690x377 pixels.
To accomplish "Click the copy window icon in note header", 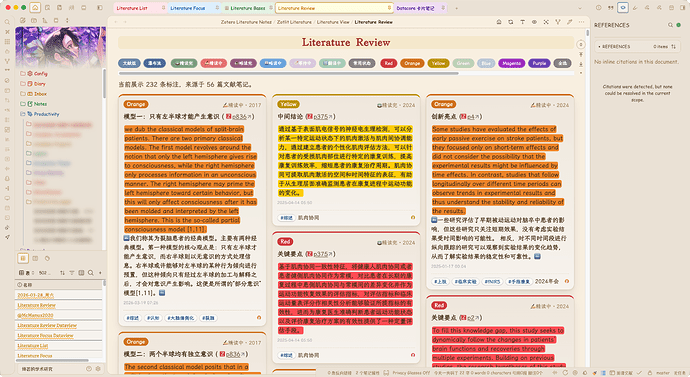I will point(510,22).
